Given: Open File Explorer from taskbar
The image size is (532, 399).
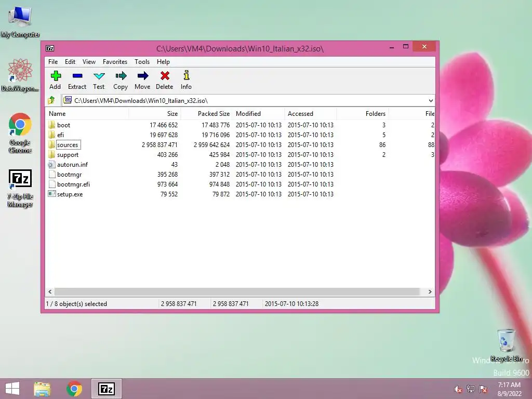Looking at the screenshot, I should point(42,389).
